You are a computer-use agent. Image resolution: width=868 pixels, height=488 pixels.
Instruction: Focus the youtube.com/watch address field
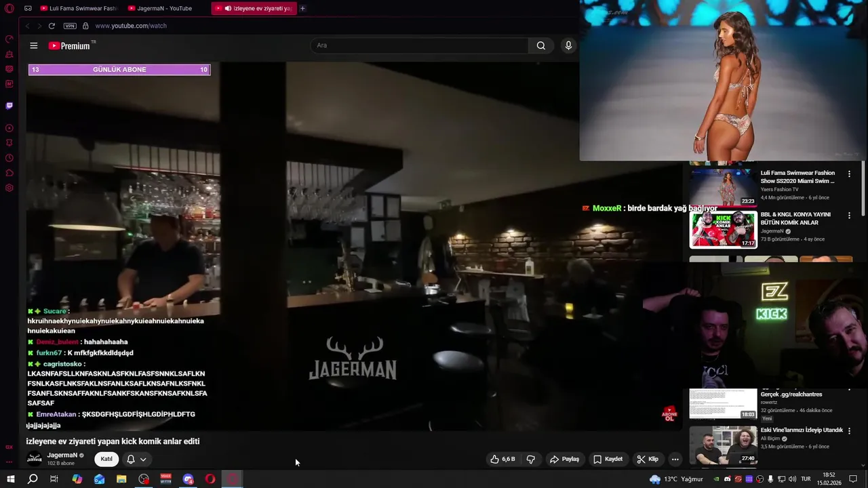[x=131, y=26]
